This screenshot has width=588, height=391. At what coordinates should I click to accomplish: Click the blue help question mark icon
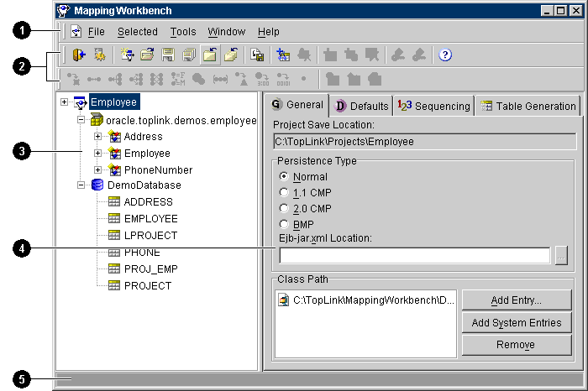click(x=445, y=55)
